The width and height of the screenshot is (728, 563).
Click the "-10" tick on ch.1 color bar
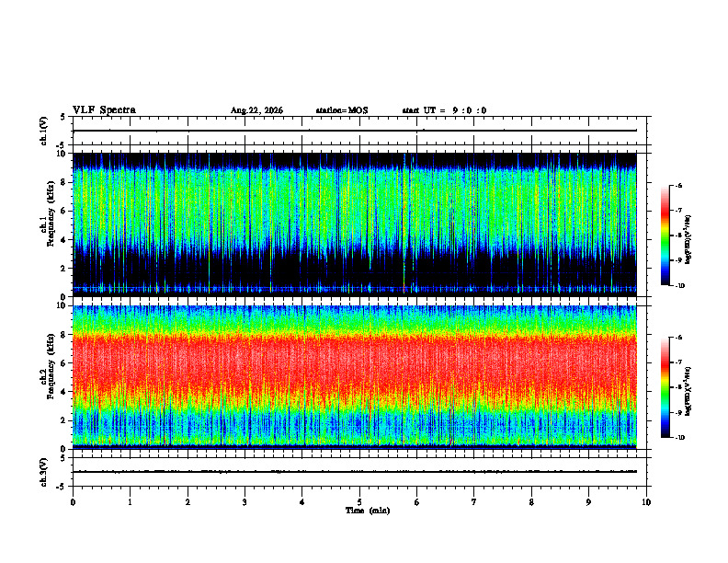click(679, 286)
